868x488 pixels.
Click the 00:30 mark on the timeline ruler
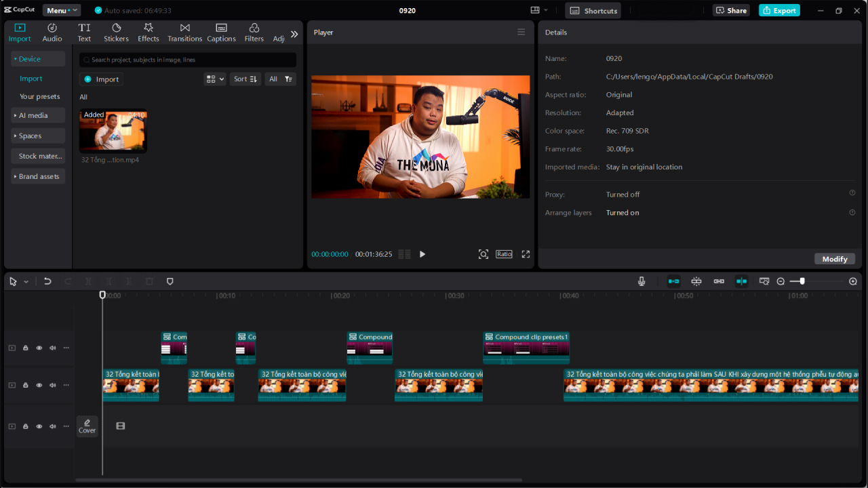[x=455, y=296]
